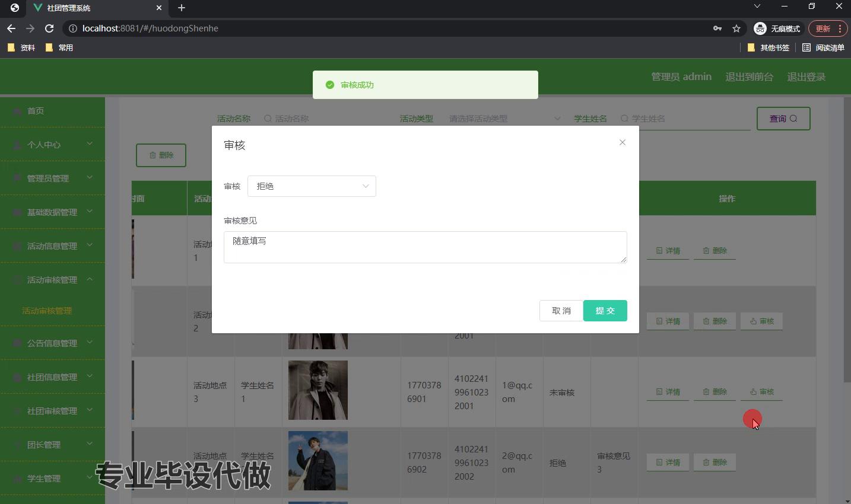851x504 pixels.
Task: Click the thumbs-up 审核 icon for 活动地点3 row
Action: 753,391
